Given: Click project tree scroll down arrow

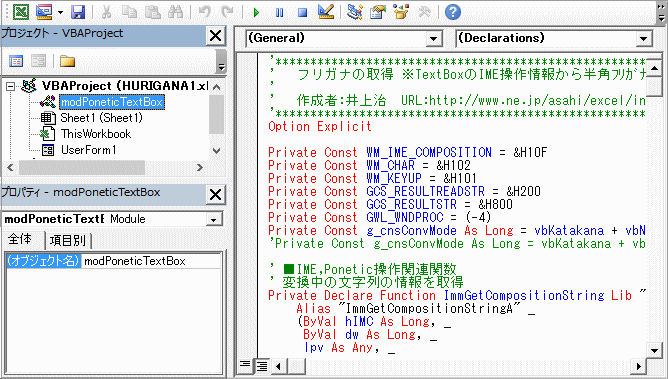Looking at the screenshot, I should pos(216,150).
